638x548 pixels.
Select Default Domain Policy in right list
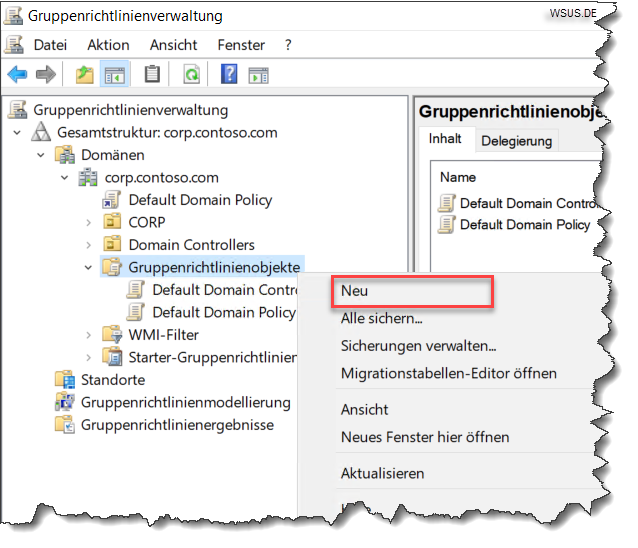point(524,225)
